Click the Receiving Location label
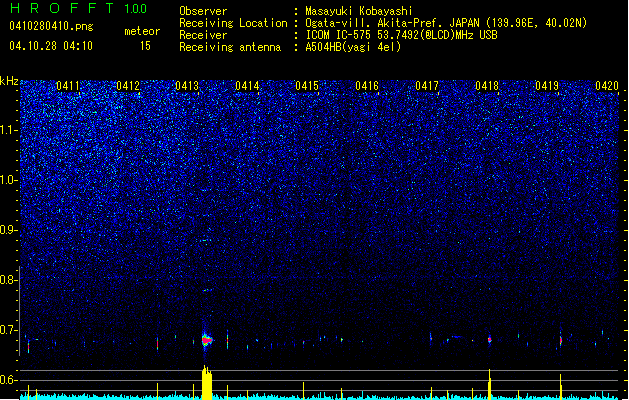This screenshot has height=400, width=629. (233, 23)
